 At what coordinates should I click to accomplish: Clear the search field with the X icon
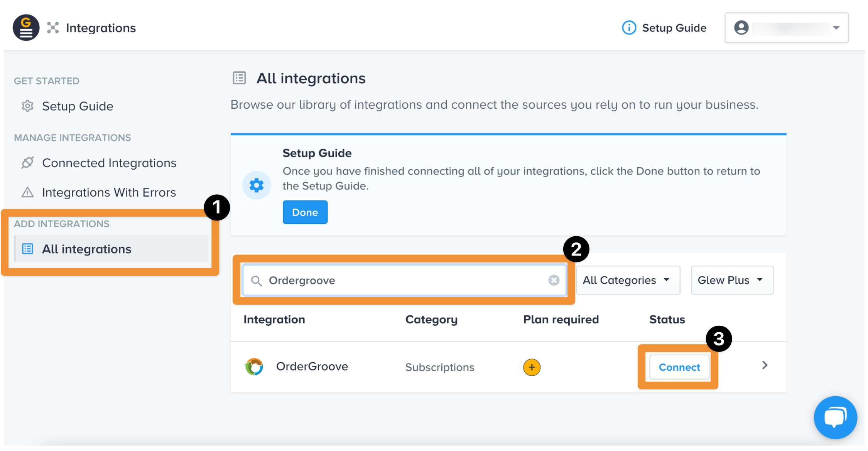pyautogui.click(x=554, y=280)
